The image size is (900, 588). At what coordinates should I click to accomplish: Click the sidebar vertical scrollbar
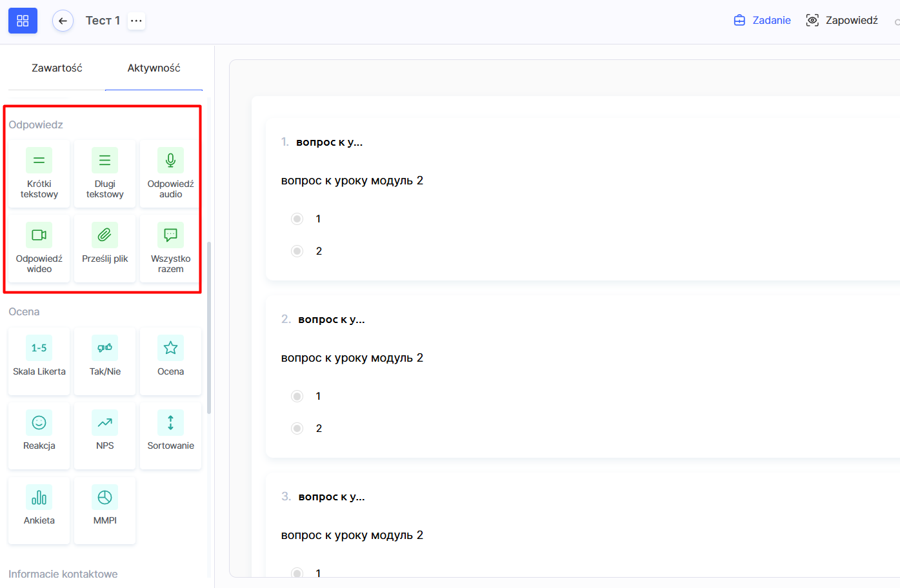[209, 328]
